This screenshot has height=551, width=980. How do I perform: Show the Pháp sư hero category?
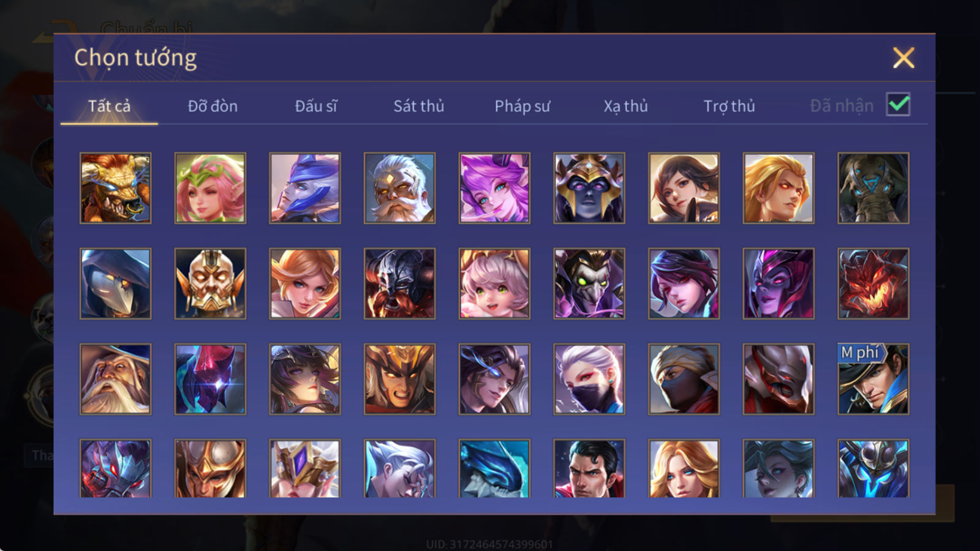[522, 106]
